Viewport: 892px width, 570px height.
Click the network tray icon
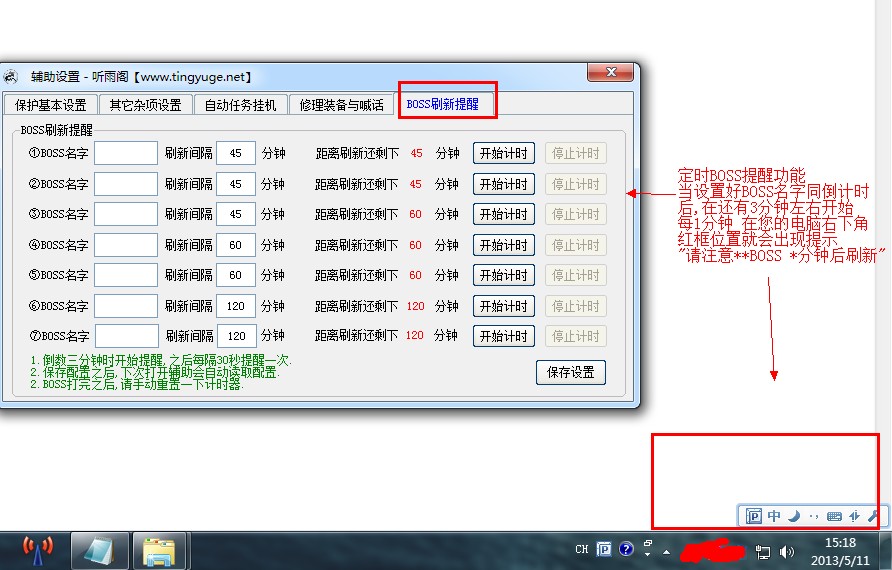tap(763, 551)
